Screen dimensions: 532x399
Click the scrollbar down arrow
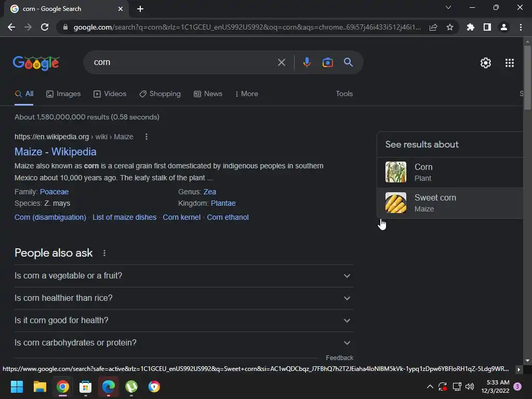(x=527, y=361)
